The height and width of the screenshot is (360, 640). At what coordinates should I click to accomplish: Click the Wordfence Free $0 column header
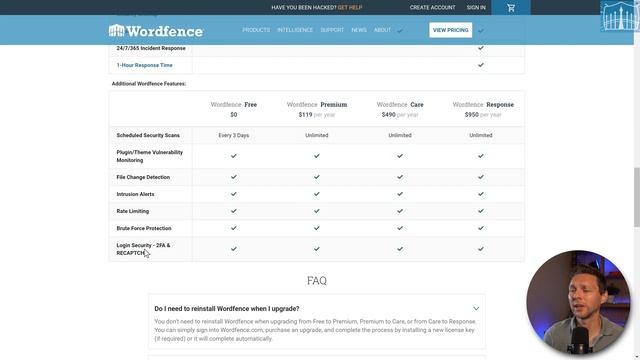(233, 109)
